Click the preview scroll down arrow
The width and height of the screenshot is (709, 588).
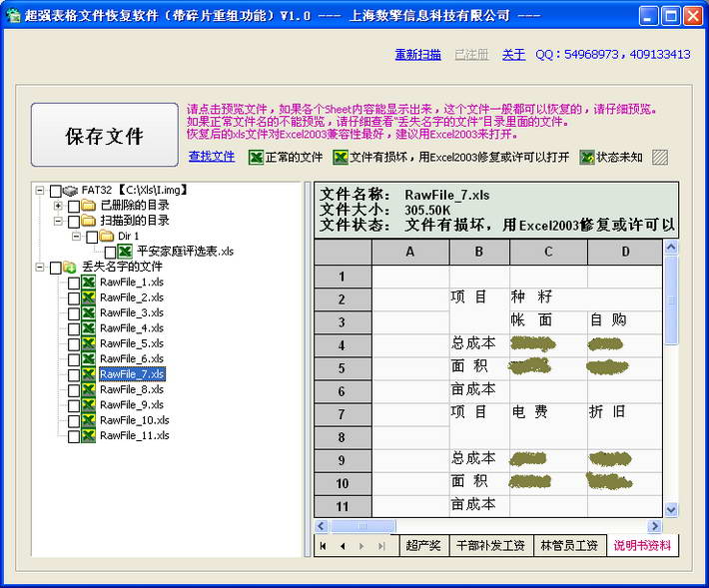tap(671, 510)
